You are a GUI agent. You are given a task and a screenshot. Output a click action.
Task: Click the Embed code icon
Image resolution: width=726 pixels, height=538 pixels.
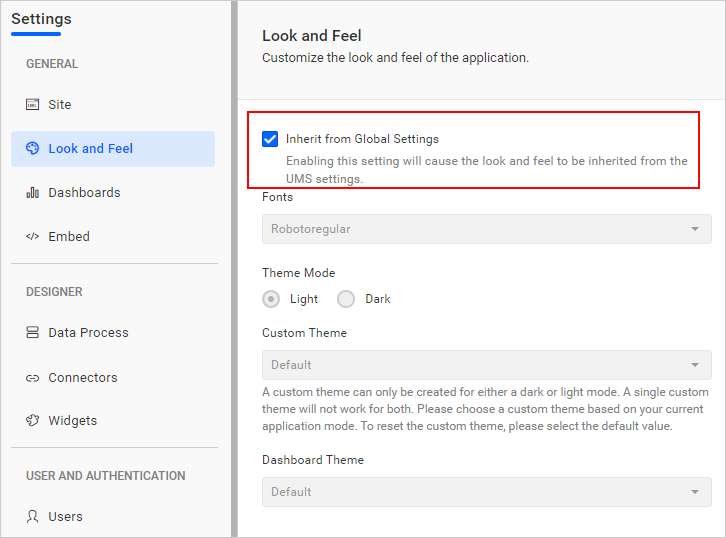point(32,237)
